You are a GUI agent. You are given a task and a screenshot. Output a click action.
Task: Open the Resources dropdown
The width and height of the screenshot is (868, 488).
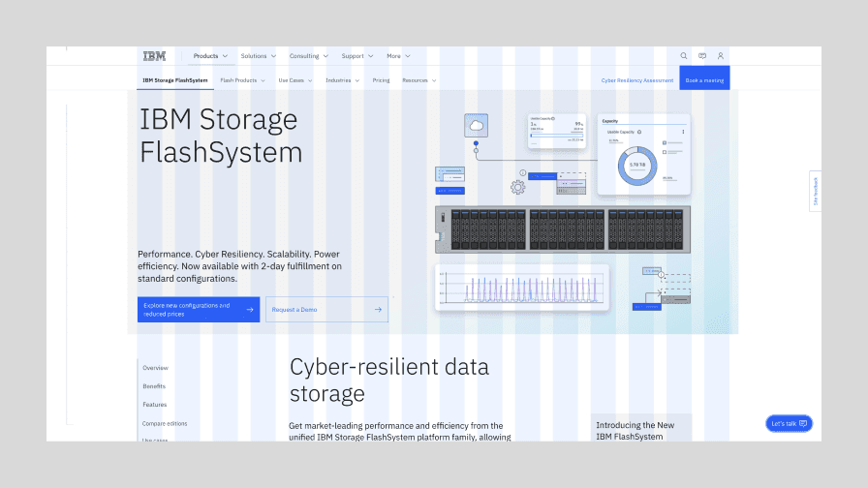(418, 80)
